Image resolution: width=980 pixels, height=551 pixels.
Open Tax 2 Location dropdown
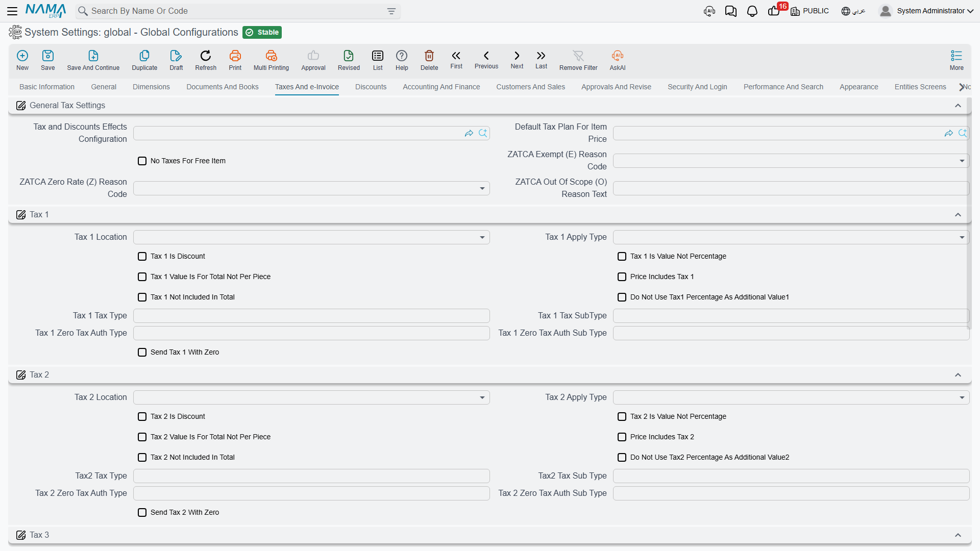coord(311,397)
